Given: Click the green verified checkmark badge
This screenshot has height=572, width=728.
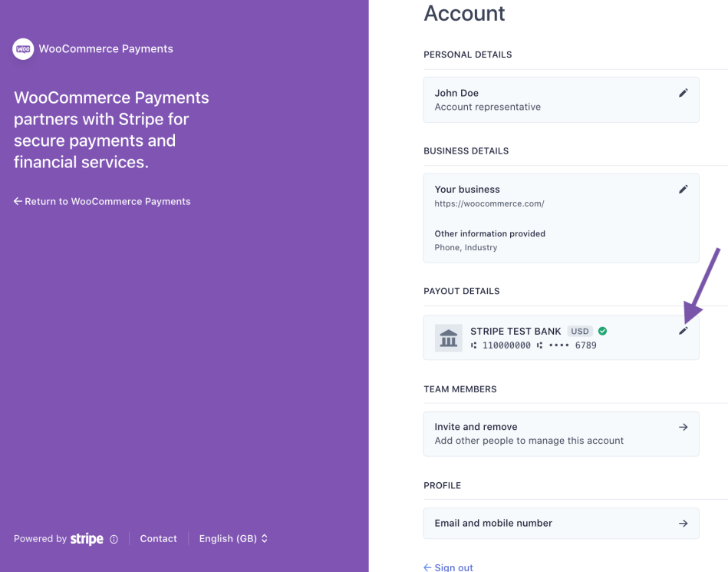Looking at the screenshot, I should click(602, 331).
